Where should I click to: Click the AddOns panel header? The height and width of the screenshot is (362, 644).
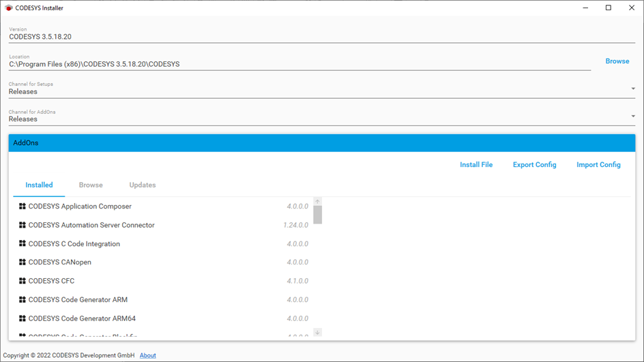coord(321,143)
